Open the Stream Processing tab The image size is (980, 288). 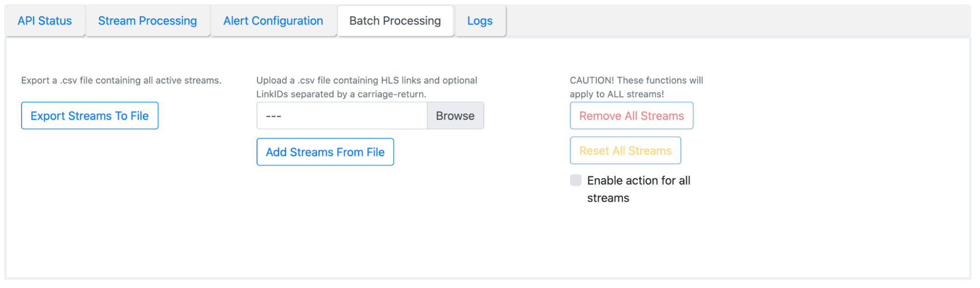click(147, 21)
